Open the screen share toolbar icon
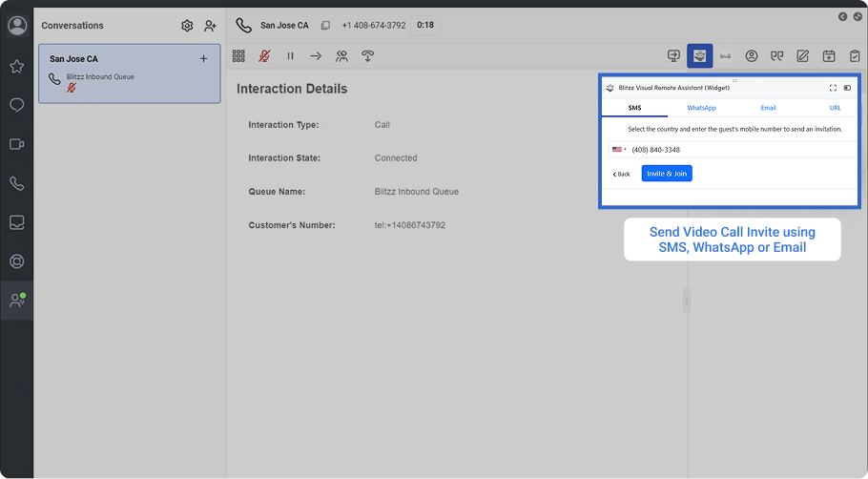 pos(673,56)
